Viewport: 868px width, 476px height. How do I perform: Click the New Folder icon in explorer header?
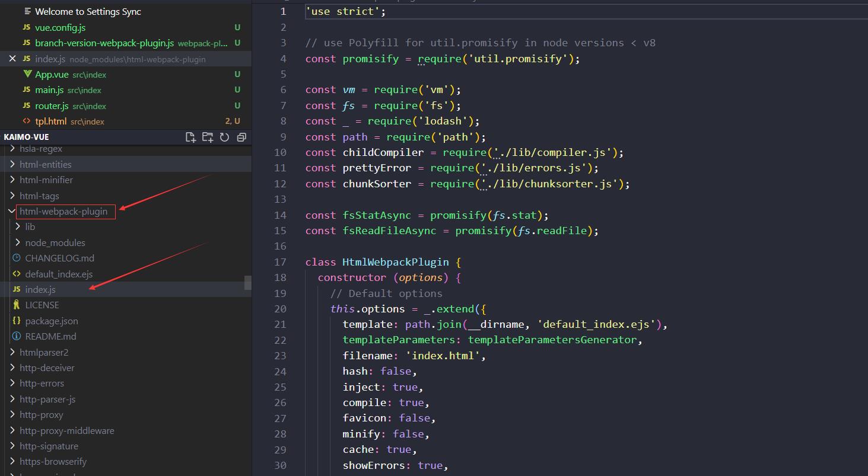[208, 137]
